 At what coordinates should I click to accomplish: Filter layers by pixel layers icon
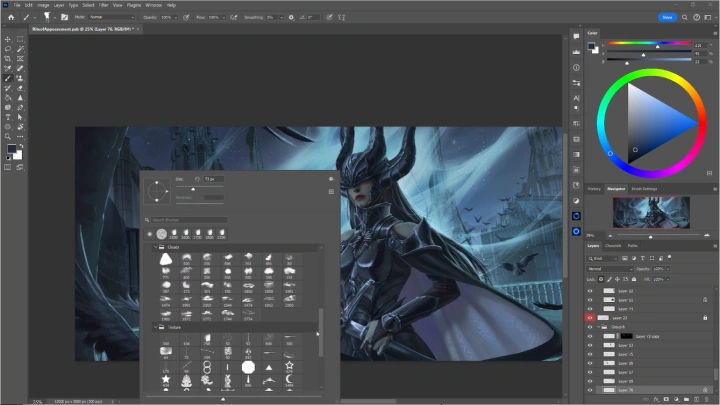[625, 258]
